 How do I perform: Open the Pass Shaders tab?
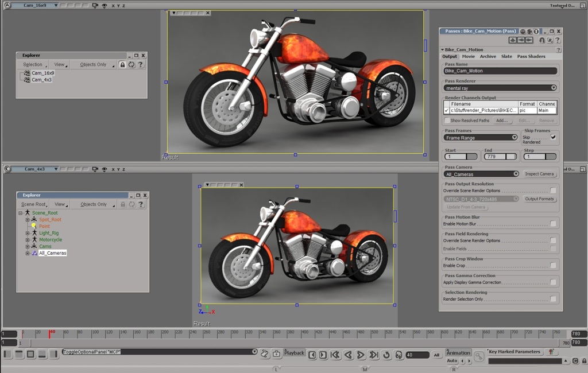(531, 56)
